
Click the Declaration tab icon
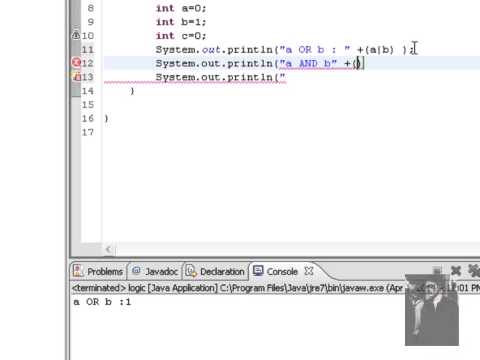coord(191,271)
